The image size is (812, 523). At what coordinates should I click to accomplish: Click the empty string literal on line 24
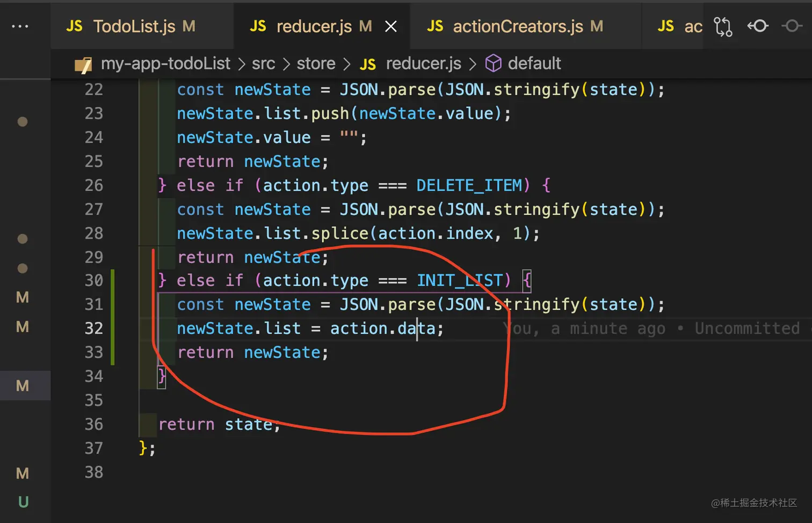[x=349, y=136]
